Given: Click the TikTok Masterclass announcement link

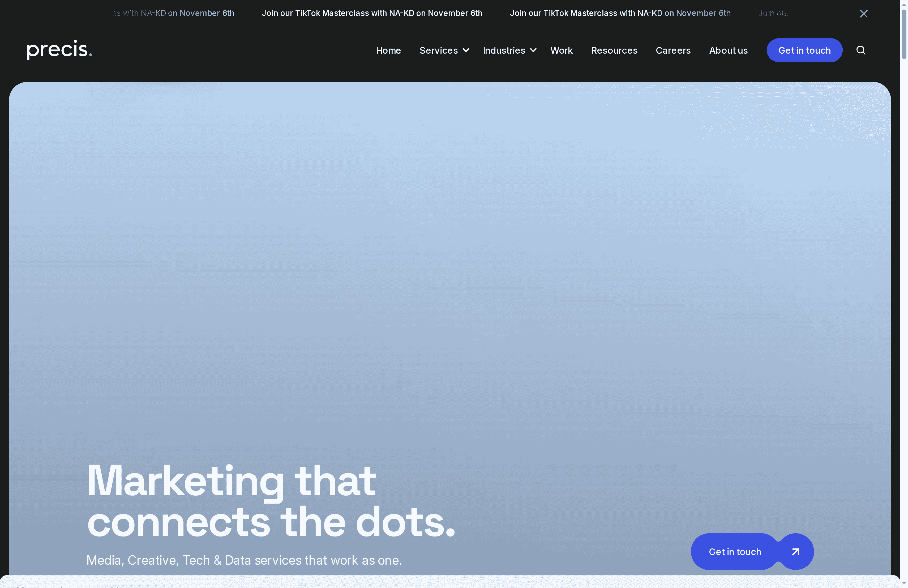Looking at the screenshot, I should coord(372,13).
